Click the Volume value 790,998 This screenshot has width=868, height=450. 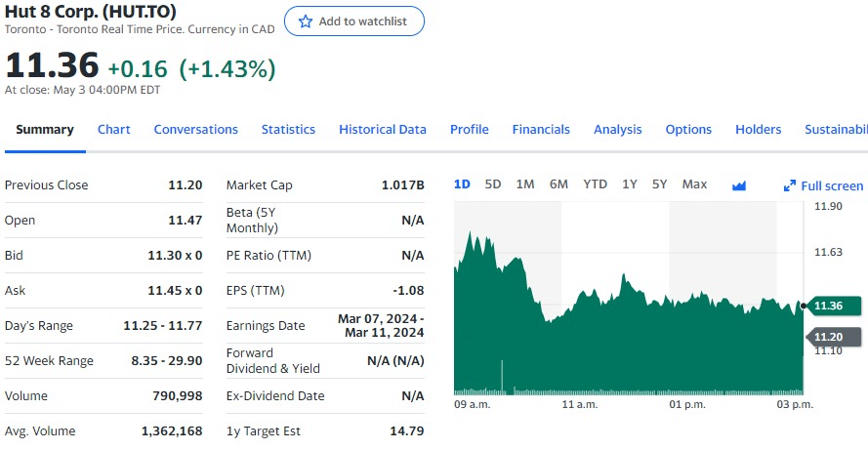(177, 395)
